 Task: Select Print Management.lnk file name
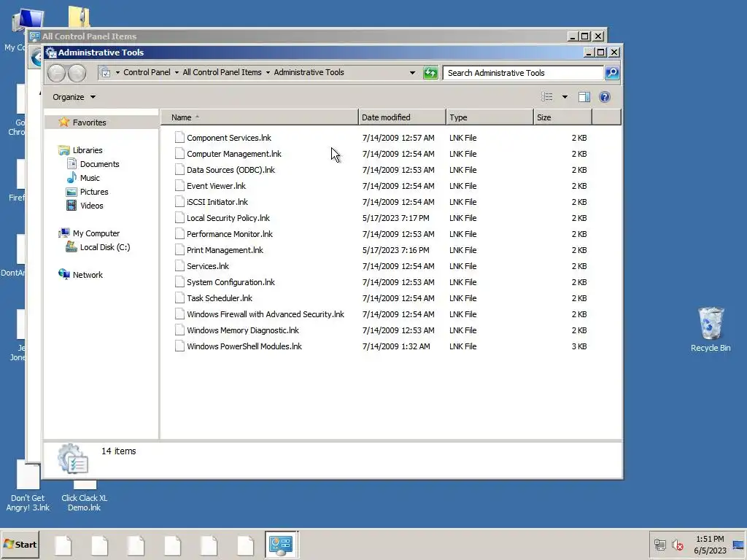[x=225, y=250]
